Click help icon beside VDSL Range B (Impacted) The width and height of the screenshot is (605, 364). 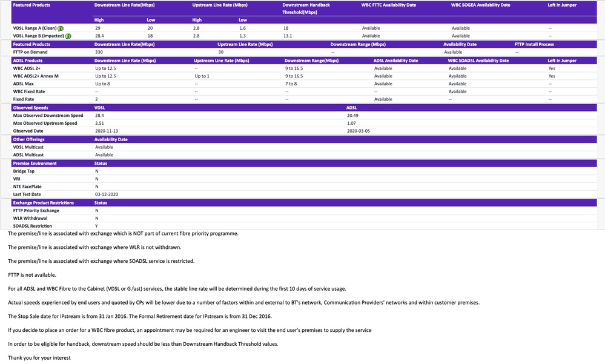(68, 36)
